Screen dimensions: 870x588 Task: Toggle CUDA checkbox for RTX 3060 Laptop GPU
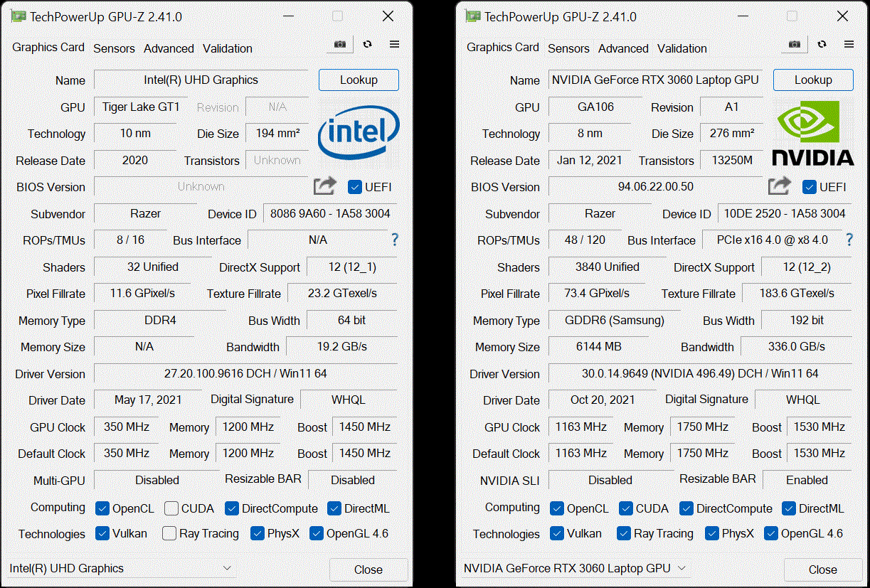(x=626, y=508)
